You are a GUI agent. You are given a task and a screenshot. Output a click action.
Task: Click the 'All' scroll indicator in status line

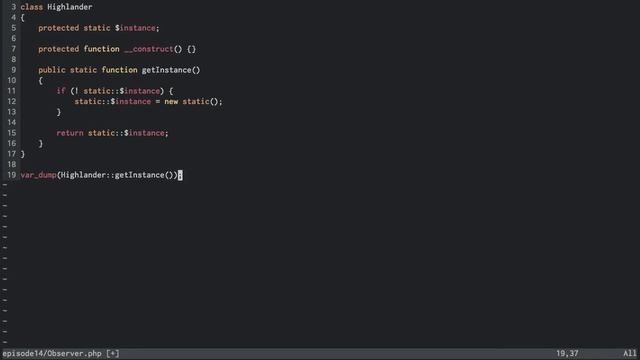point(629,353)
